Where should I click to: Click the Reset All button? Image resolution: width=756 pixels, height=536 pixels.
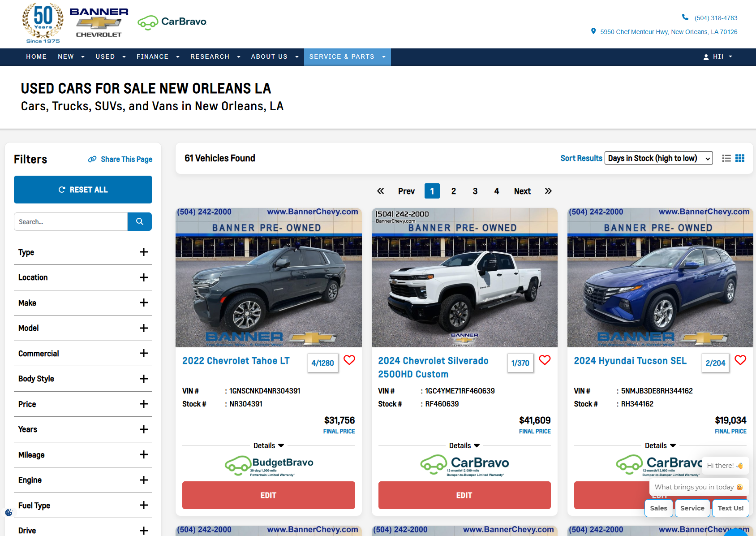pos(83,190)
